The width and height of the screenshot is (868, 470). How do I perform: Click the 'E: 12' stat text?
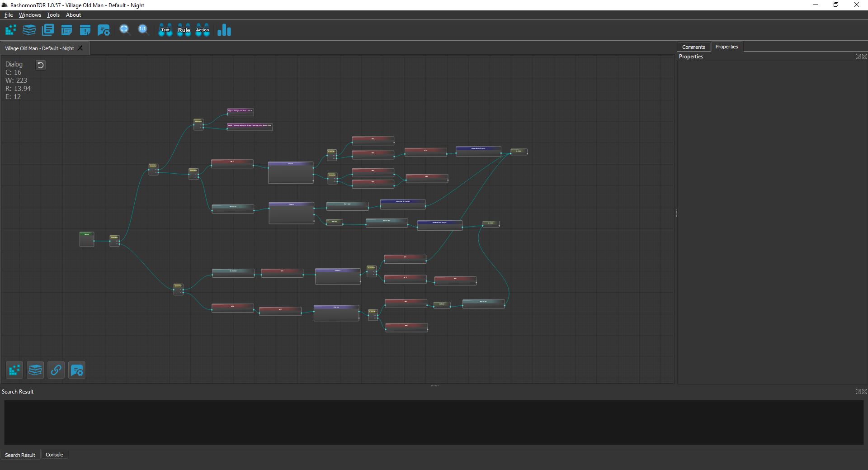(x=13, y=97)
